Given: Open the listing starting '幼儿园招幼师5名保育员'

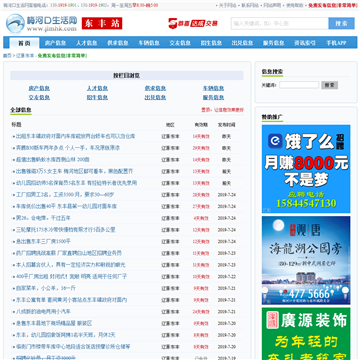Looking at the screenshot, I should tap(76, 183).
